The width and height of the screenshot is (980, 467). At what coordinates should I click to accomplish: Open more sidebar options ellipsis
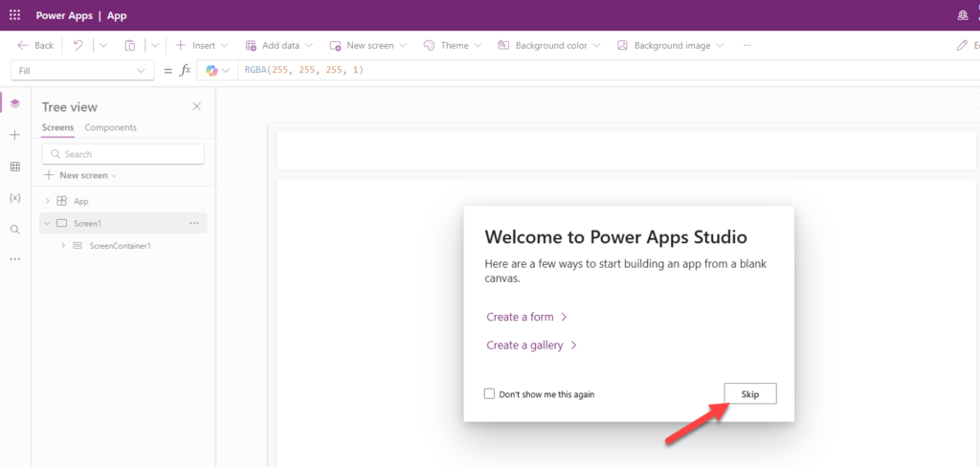tap(15, 258)
